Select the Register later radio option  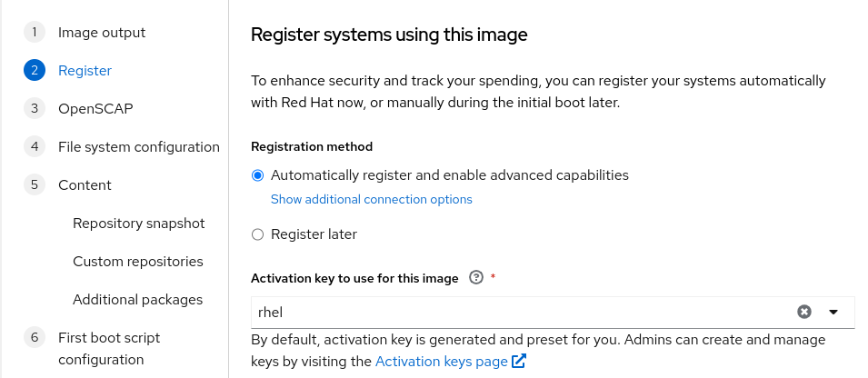257,234
